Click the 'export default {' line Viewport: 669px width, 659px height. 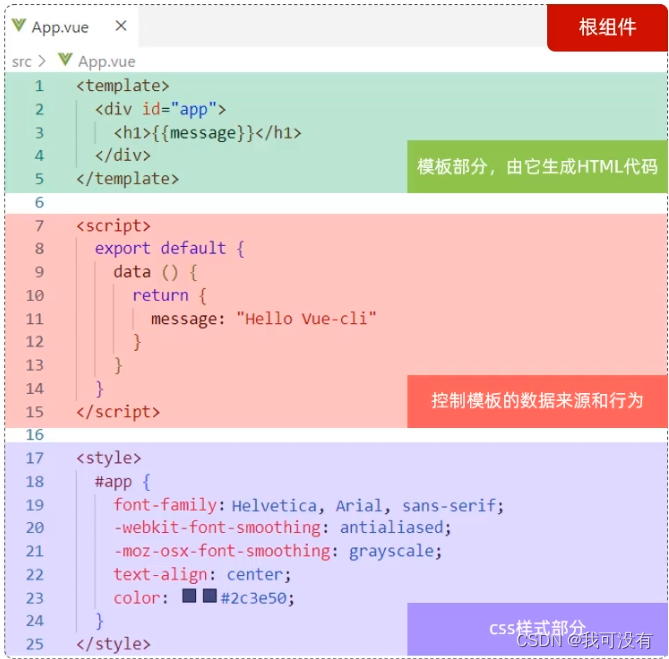pyautogui.click(x=170, y=248)
